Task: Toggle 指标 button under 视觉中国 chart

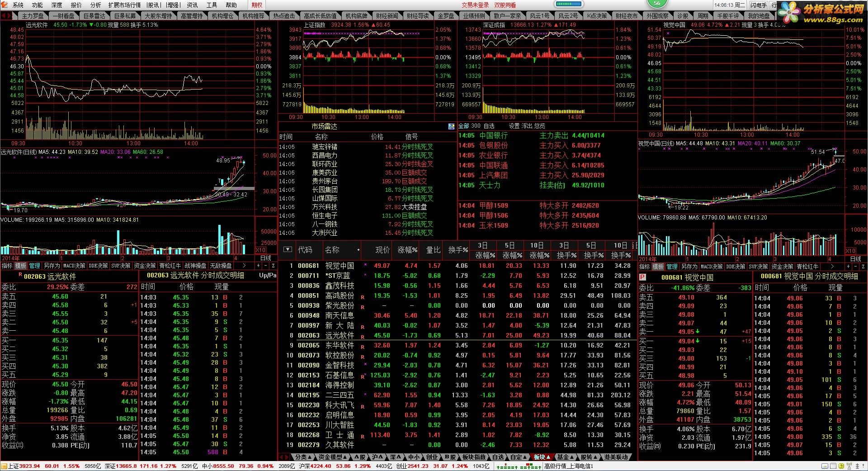Action: (x=644, y=266)
